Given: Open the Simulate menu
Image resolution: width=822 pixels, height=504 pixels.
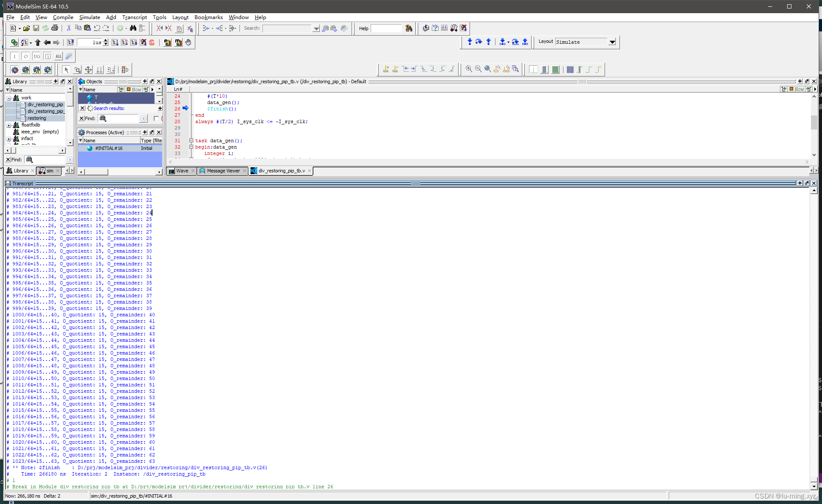Looking at the screenshot, I should coord(89,17).
